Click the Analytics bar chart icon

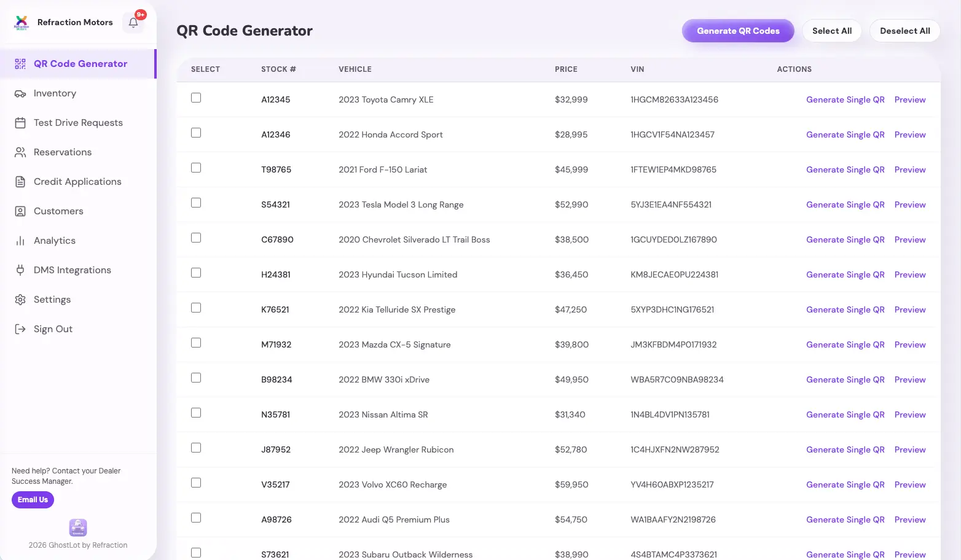point(20,241)
